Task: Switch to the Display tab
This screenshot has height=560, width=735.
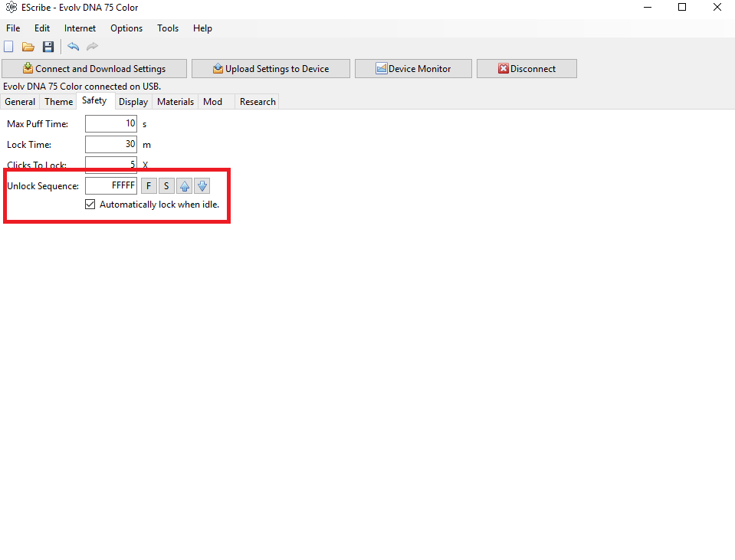Action: (x=133, y=102)
